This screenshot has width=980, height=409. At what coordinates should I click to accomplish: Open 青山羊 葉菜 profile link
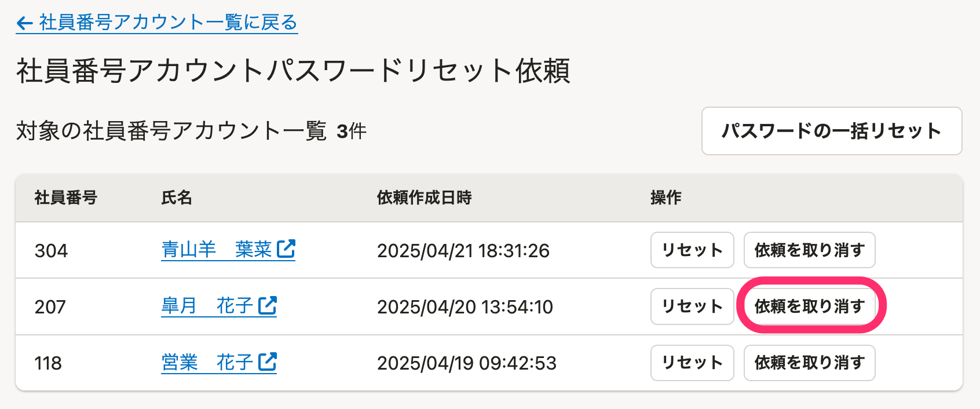[x=217, y=250]
